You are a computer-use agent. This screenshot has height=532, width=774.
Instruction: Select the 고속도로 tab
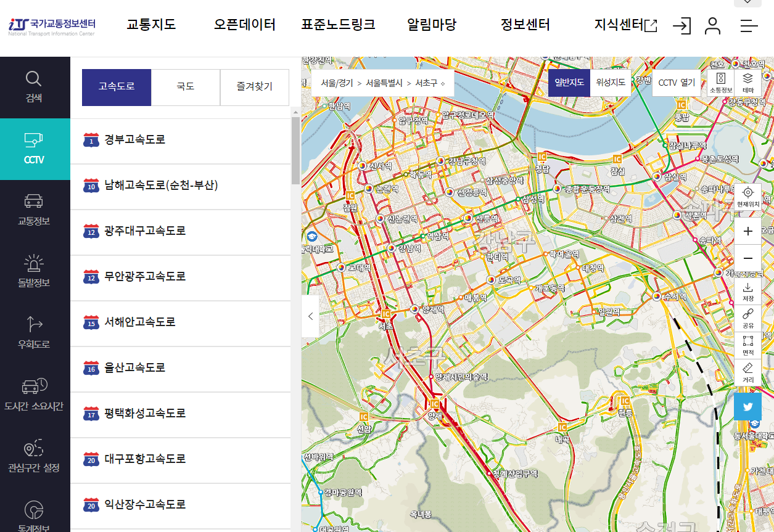tap(117, 87)
